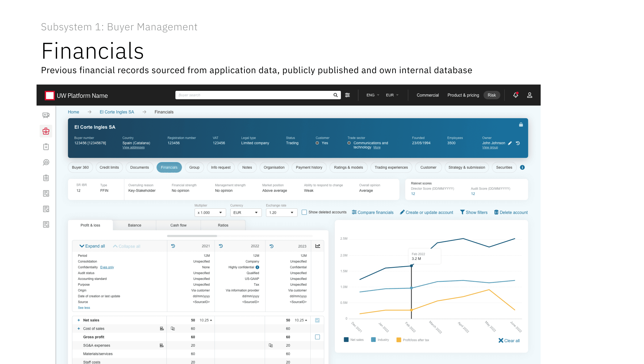Enable Show deleted accounts checkbox

(304, 212)
